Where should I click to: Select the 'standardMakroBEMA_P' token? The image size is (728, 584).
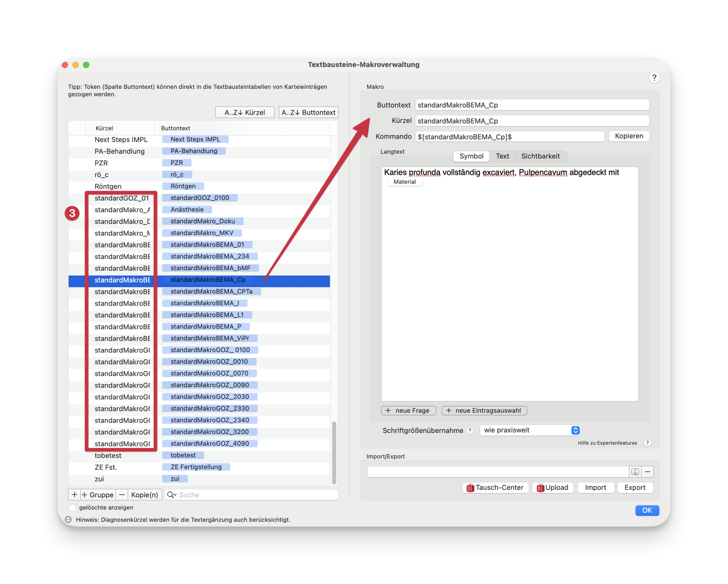pyautogui.click(x=206, y=327)
